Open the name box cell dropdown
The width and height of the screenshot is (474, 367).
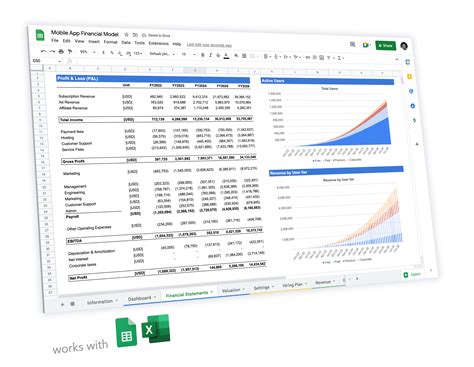60,61
